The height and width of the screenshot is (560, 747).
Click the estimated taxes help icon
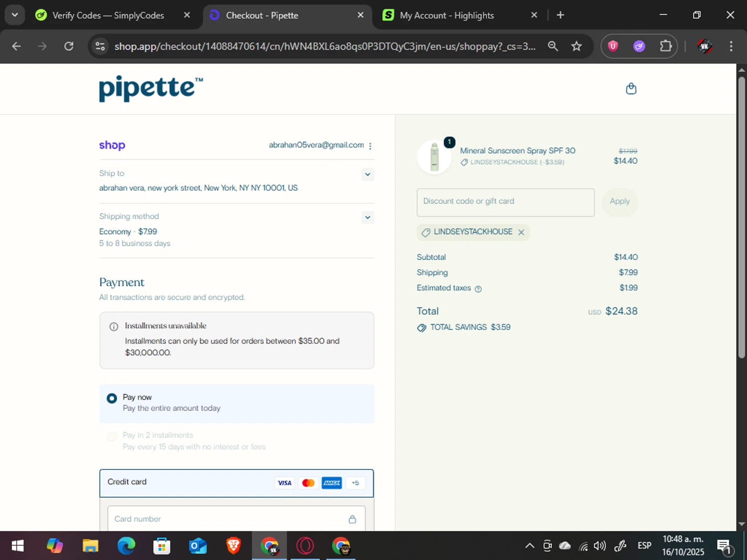[478, 289]
